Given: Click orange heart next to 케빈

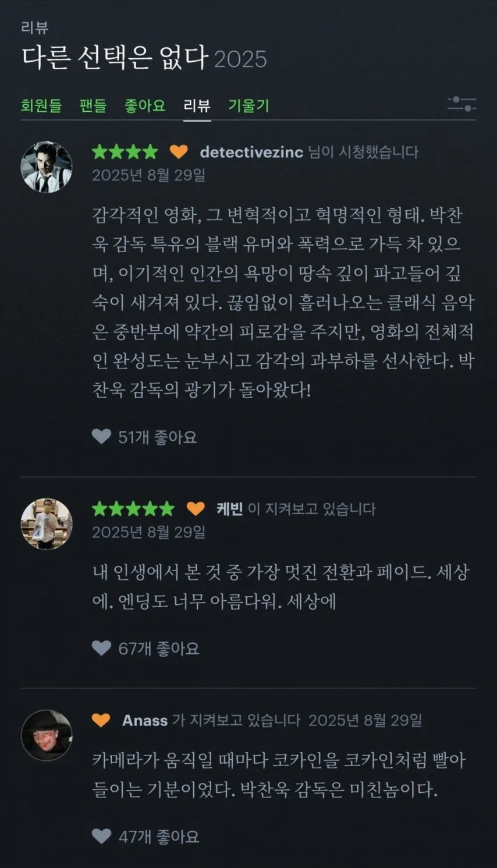Looking at the screenshot, I should point(196,509).
